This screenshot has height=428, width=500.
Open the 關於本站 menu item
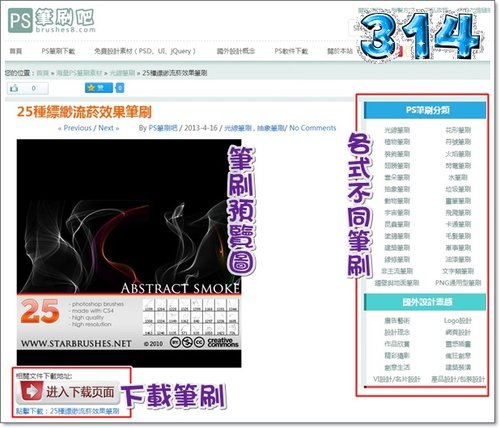pyautogui.click(x=340, y=51)
